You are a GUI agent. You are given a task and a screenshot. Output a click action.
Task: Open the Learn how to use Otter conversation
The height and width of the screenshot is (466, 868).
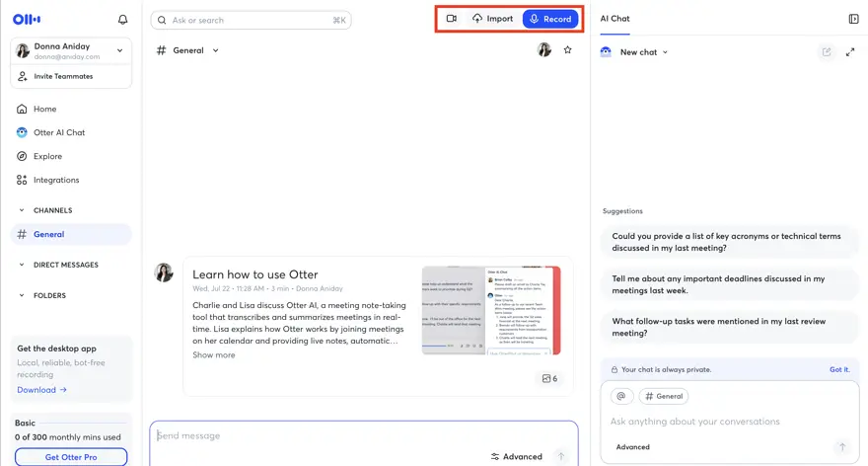pyautogui.click(x=255, y=274)
